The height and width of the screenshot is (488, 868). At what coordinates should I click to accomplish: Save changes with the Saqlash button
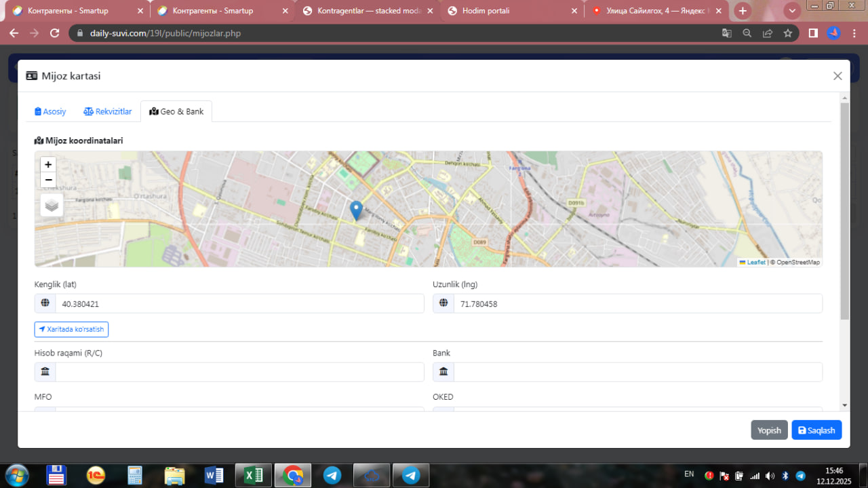click(816, 430)
